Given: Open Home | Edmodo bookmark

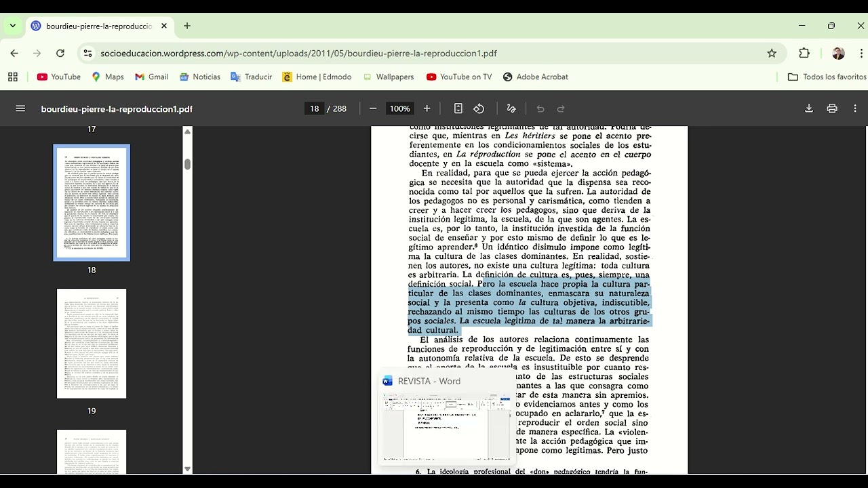Looking at the screenshot, I should point(317,77).
